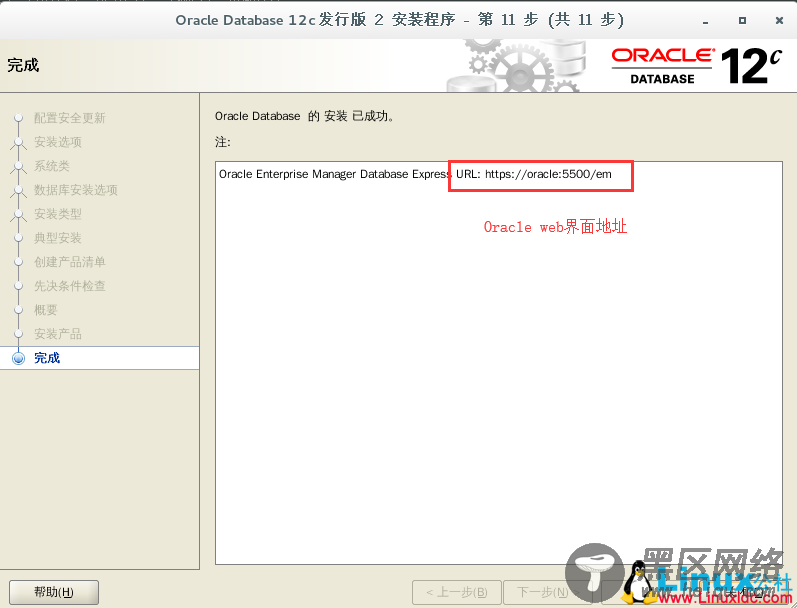The width and height of the screenshot is (797, 608).
Task: Select the 概要 step
Action: [46, 310]
